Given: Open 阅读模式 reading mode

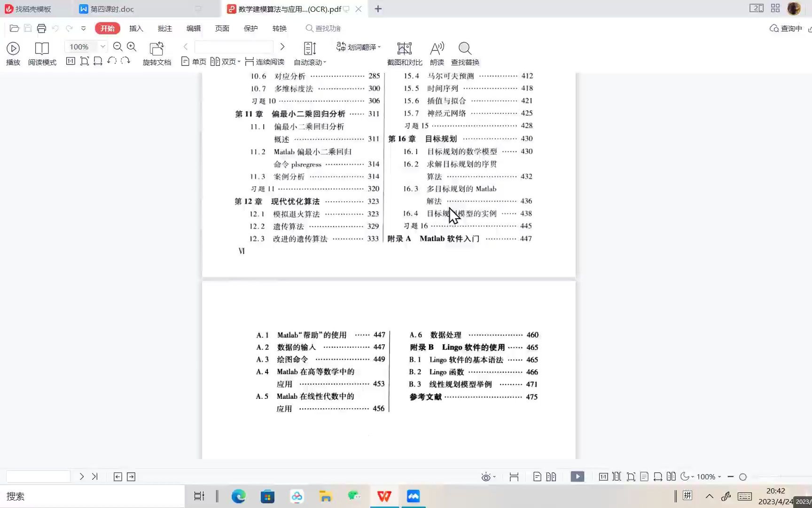Looking at the screenshot, I should click(x=42, y=53).
